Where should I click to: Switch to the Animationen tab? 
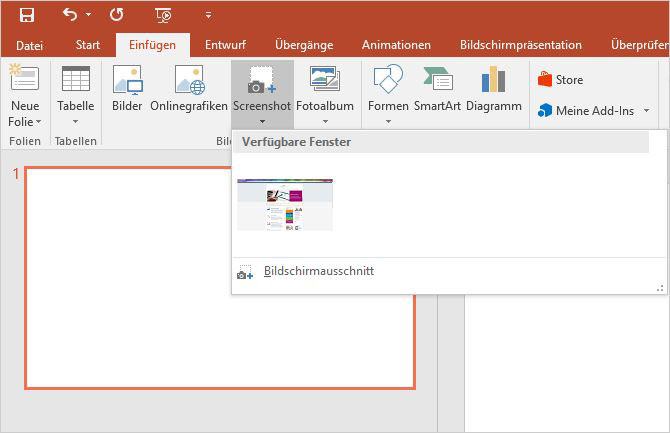[x=396, y=45]
